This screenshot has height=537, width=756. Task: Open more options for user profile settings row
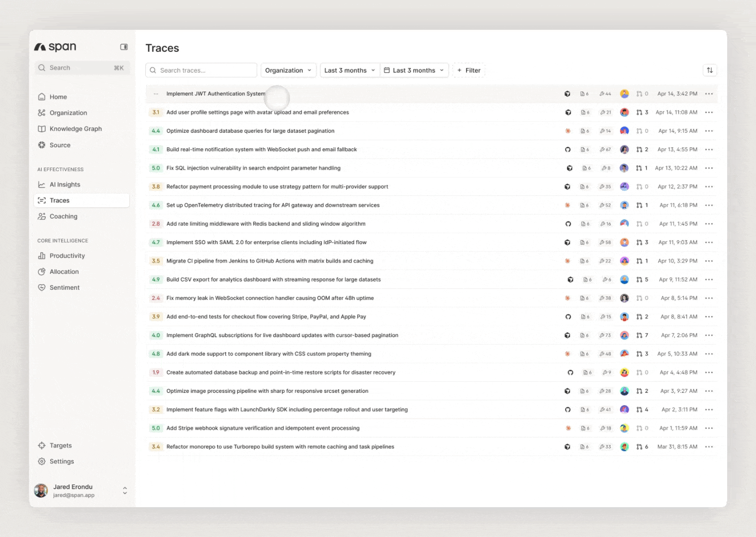click(709, 112)
